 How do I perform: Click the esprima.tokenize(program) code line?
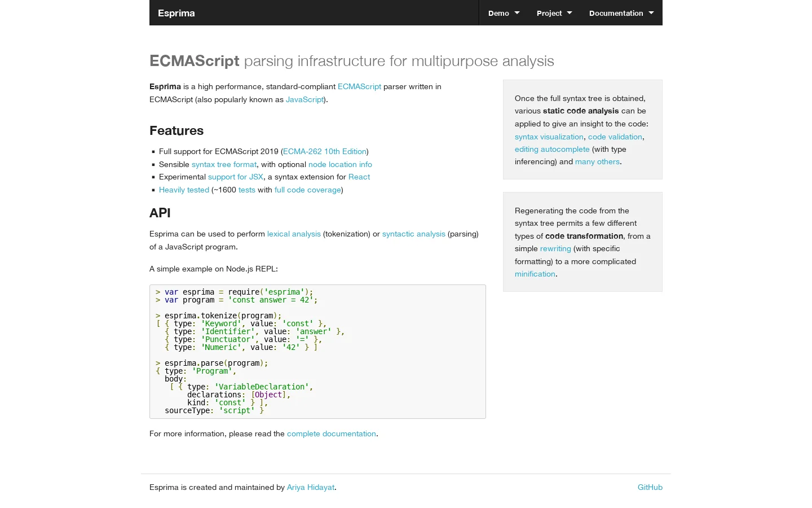[x=219, y=316]
